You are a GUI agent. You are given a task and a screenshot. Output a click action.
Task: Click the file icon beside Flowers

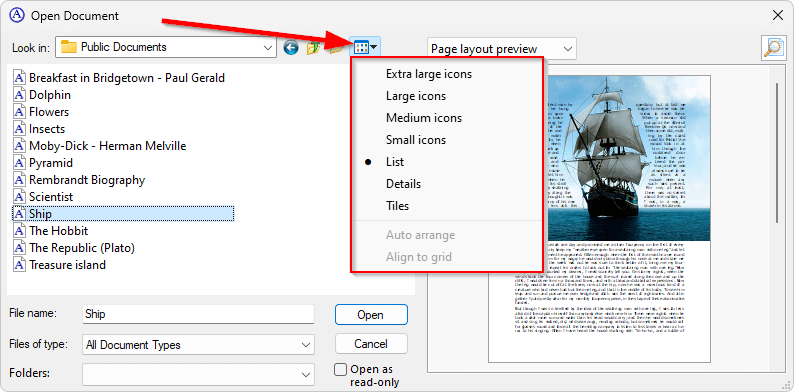pos(19,112)
